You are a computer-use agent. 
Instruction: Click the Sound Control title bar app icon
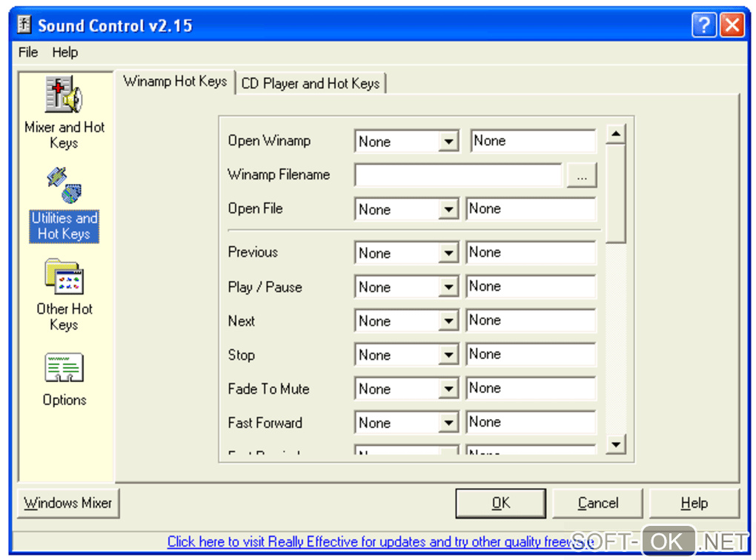click(24, 24)
